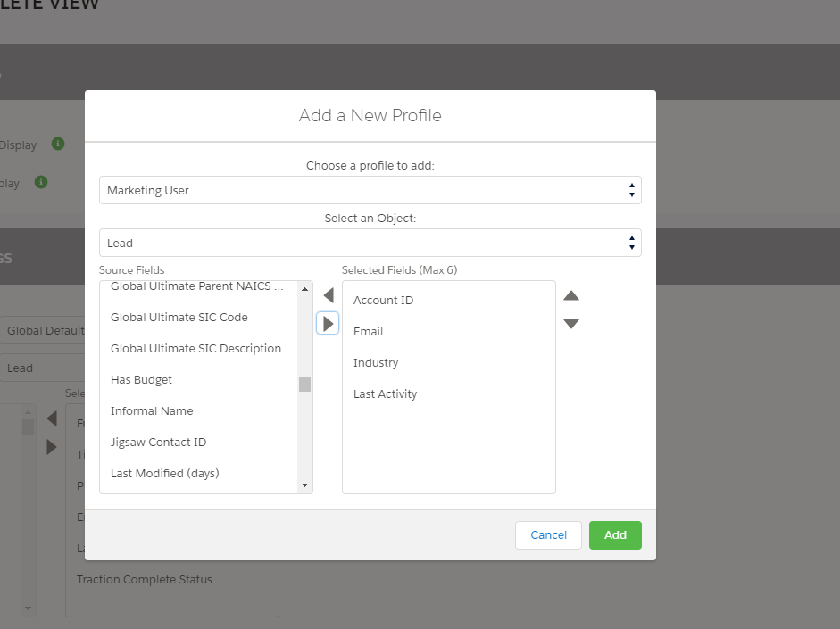Select Email in Selected Fields list

coord(368,332)
